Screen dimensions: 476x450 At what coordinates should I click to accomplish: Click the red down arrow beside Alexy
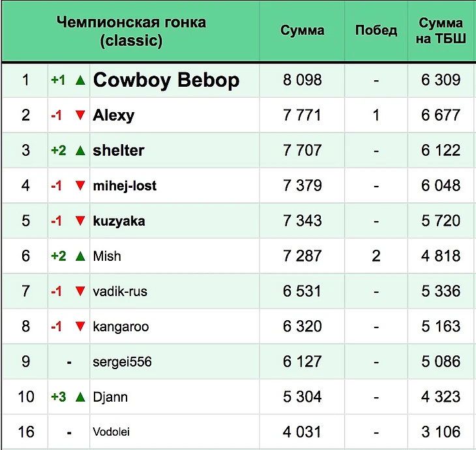80,115
